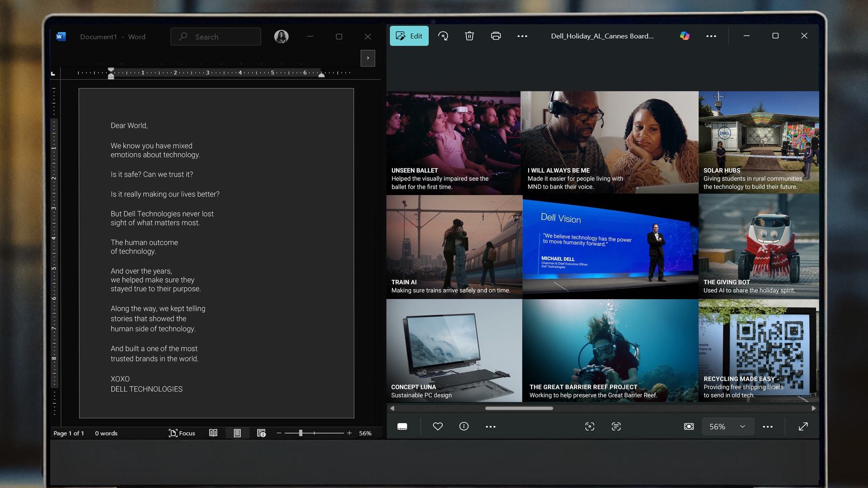Click 'I WILL ALWAYS BE ME' caption

[x=558, y=170]
